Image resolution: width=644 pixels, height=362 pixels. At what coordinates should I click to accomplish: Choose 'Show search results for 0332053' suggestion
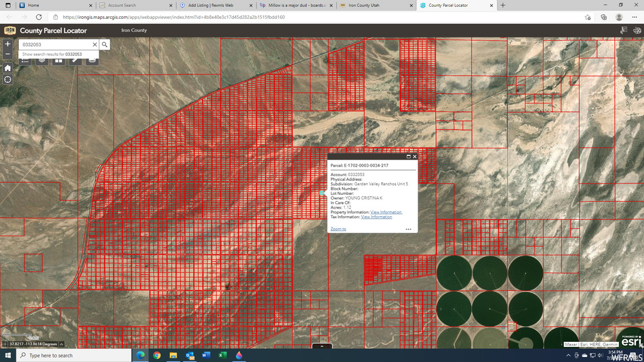click(x=52, y=55)
